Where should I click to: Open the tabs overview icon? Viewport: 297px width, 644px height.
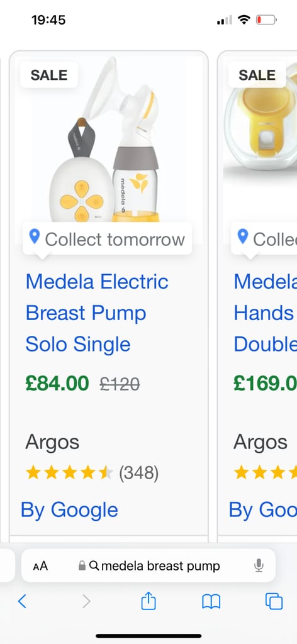[274, 601]
